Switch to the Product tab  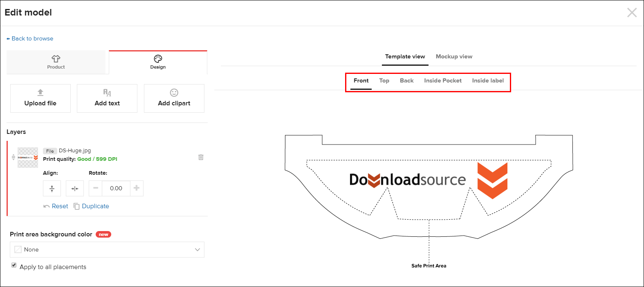tap(56, 62)
